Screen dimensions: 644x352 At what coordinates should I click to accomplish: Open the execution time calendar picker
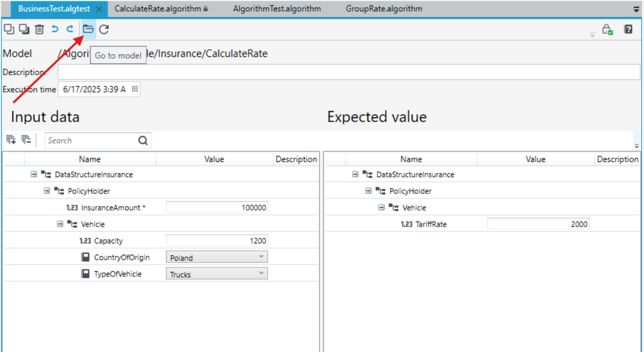pyautogui.click(x=135, y=89)
